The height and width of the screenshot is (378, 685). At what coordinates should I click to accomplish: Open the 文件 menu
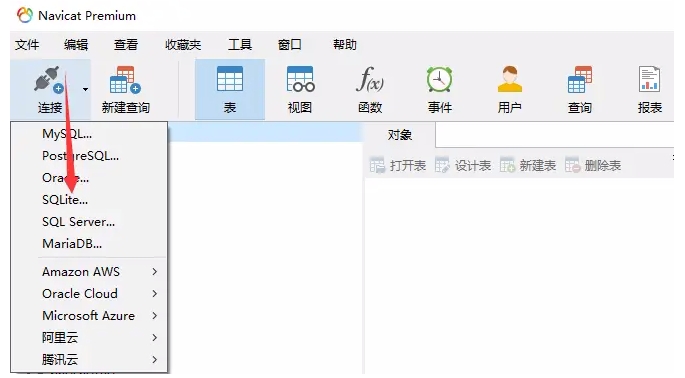coord(27,45)
